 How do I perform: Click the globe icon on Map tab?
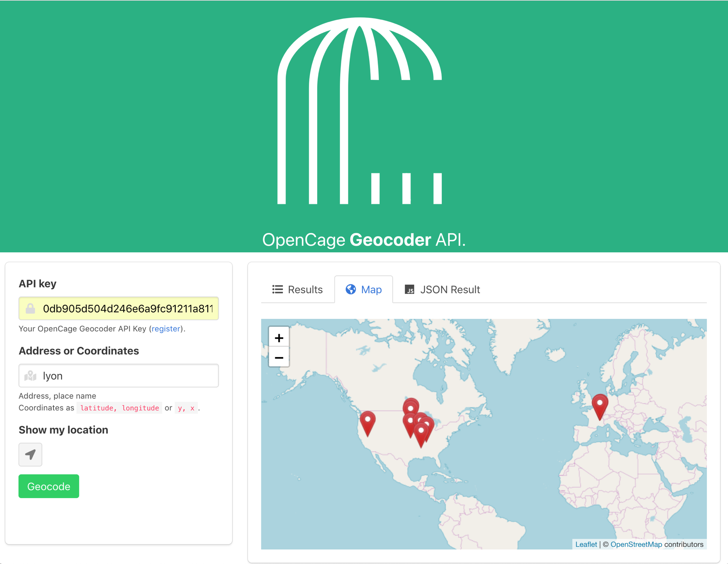coord(351,289)
